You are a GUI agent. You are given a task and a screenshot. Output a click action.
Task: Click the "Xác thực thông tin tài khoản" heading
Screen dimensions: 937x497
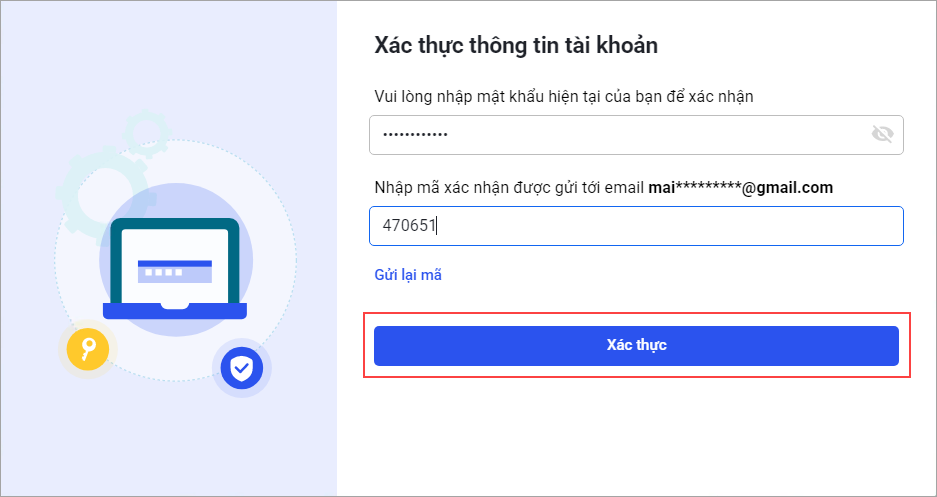[515, 45]
